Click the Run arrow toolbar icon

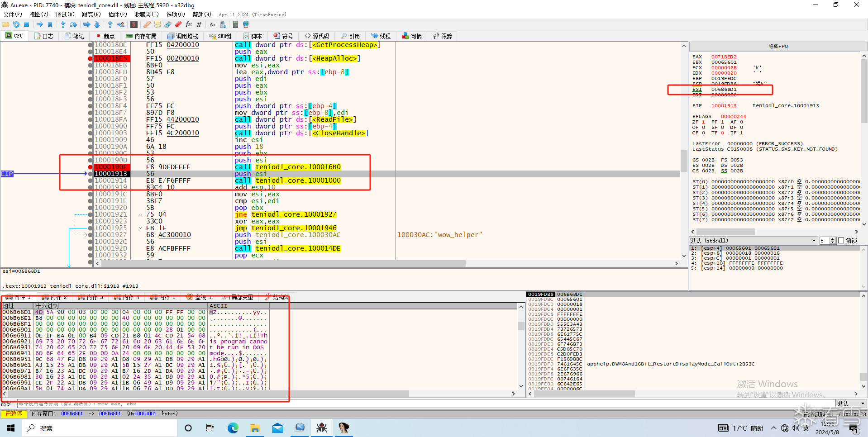click(40, 24)
